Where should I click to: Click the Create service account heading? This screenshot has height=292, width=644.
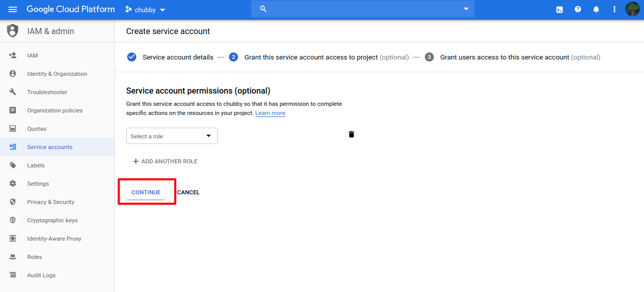pos(168,31)
